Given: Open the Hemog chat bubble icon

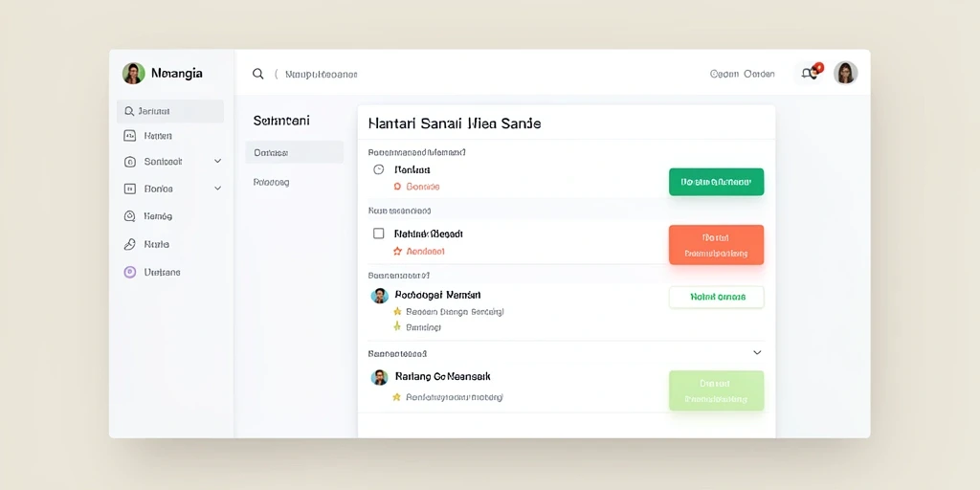Looking at the screenshot, I should pos(129,216).
